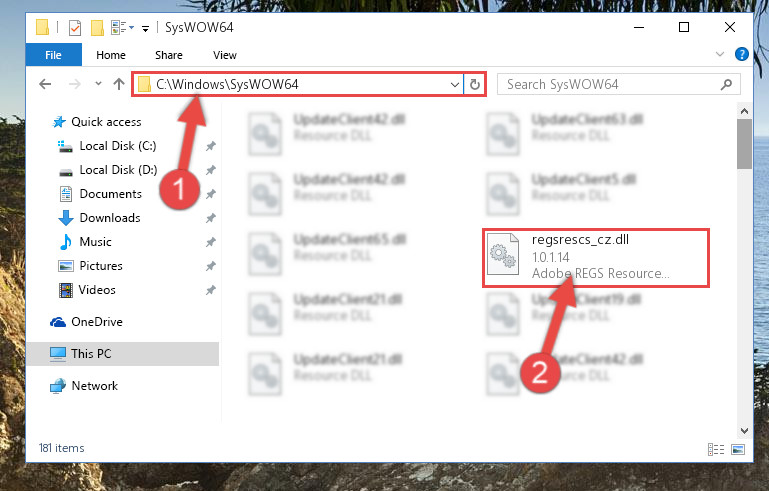Toggle pin for Downloads folder
This screenshot has width=769, height=491.
pos(210,218)
